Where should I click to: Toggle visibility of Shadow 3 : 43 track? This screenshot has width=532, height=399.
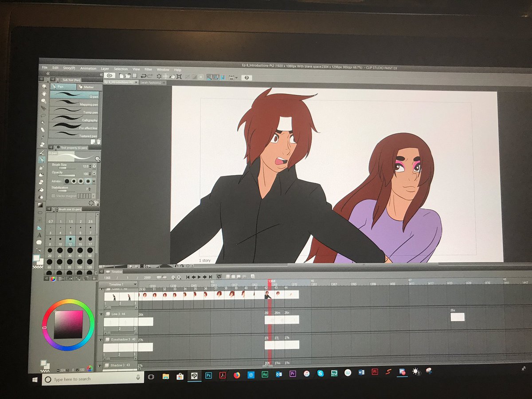pyautogui.click(x=100, y=365)
